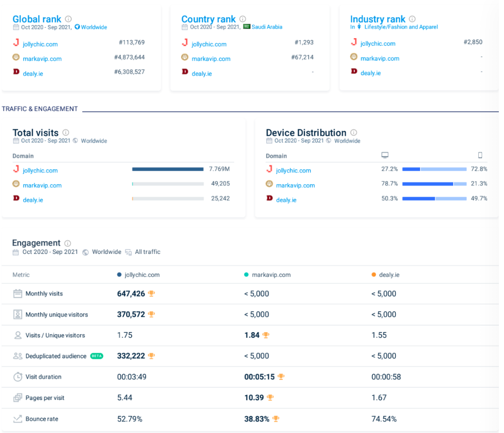
Task: Click the industry rank value #2,850
Action: [473, 42]
